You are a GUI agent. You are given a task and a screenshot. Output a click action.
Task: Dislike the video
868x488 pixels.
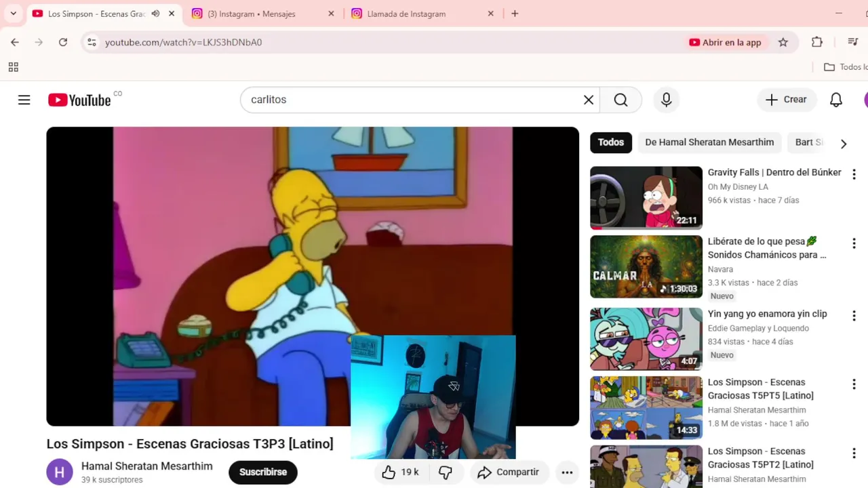[x=446, y=472]
